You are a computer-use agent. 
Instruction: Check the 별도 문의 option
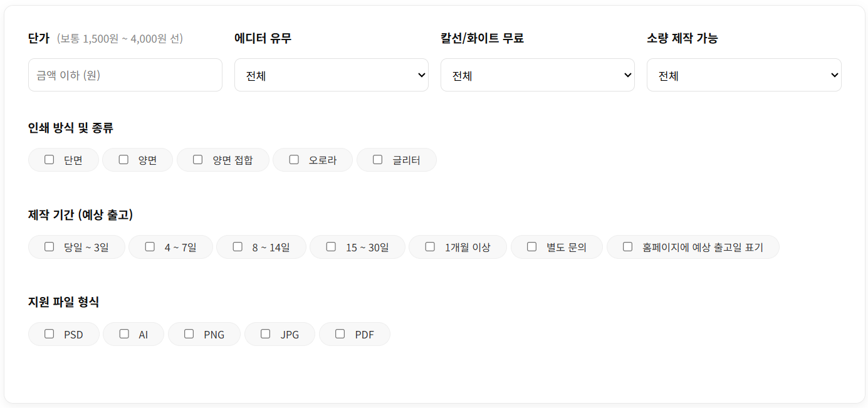532,247
